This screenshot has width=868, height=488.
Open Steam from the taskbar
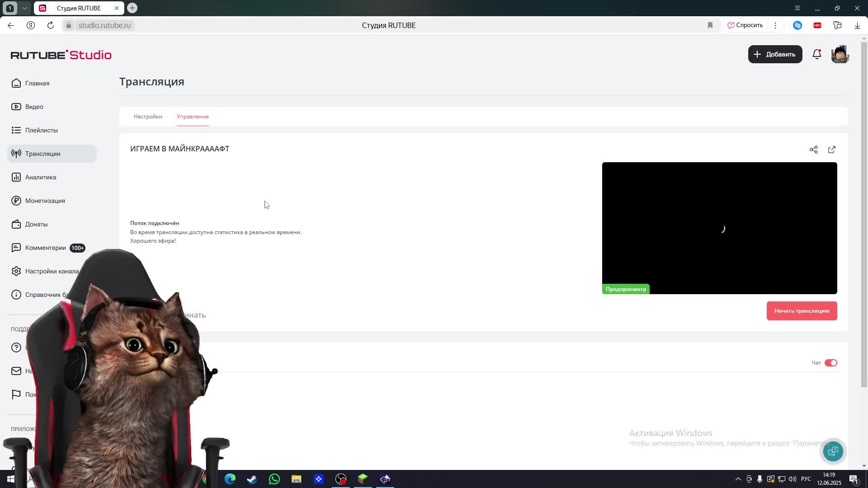[x=252, y=479]
